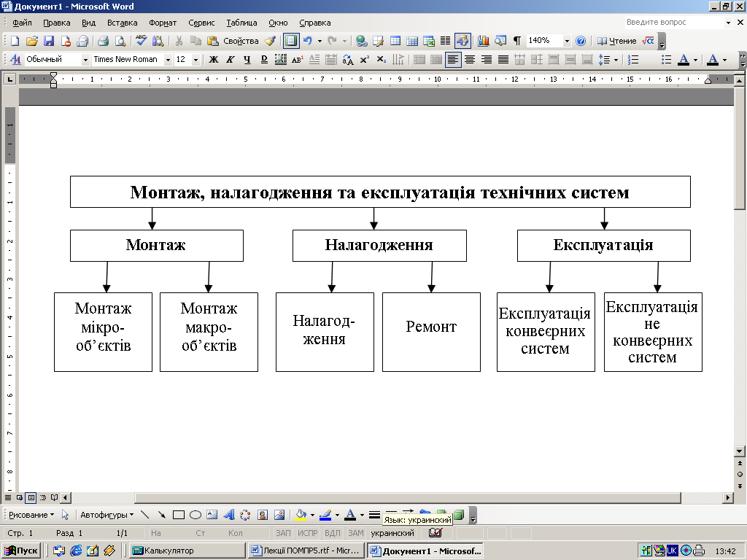Insert a Text Box from the Drawing toolbar
This screenshot has width=747, height=560.
coord(212,515)
